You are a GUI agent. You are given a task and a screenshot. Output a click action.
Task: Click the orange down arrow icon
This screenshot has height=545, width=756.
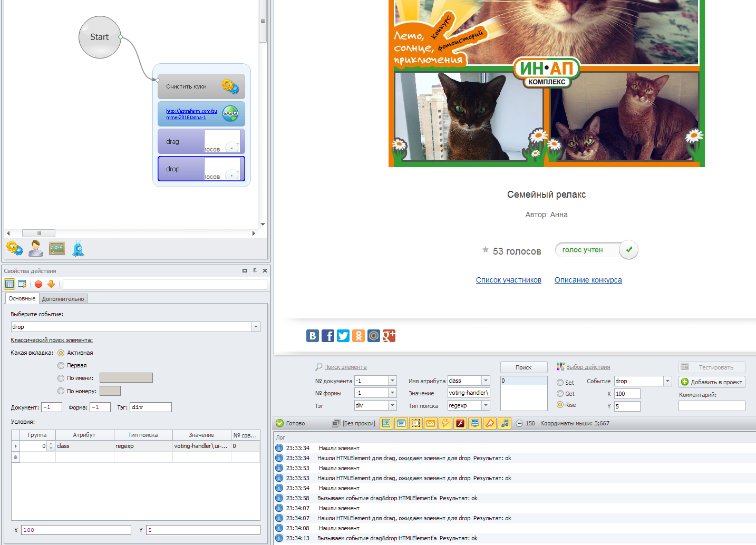point(51,284)
